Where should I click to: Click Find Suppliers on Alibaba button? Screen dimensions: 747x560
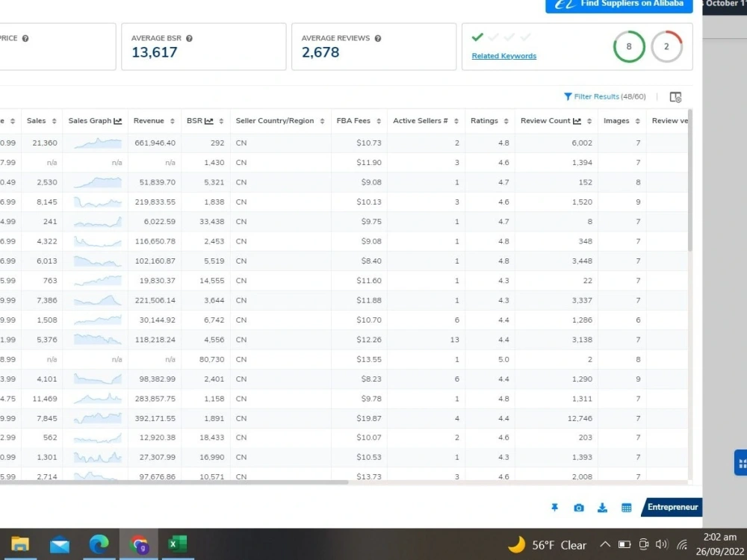pos(619,4)
